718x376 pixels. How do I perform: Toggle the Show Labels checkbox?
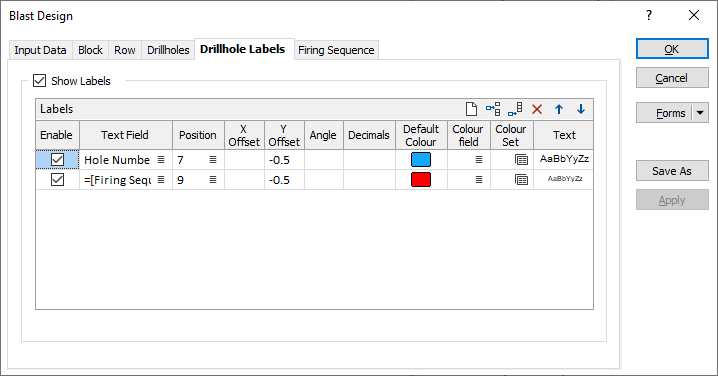coord(40,81)
